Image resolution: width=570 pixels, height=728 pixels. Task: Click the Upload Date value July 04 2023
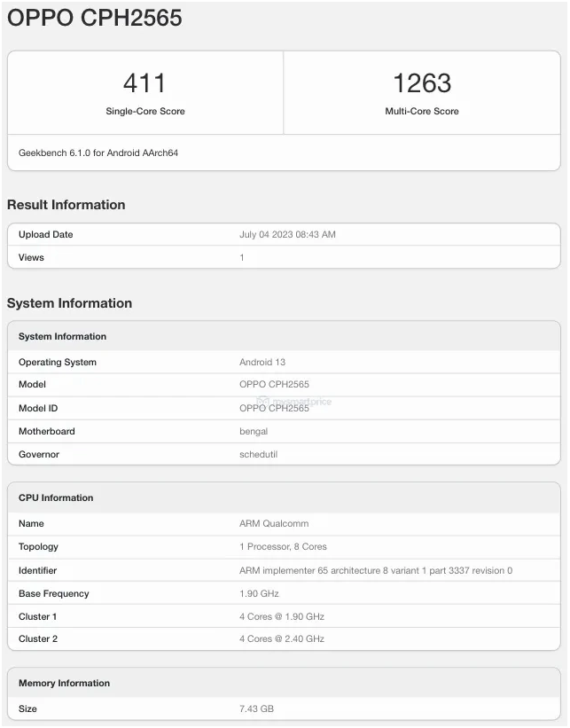tap(287, 235)
